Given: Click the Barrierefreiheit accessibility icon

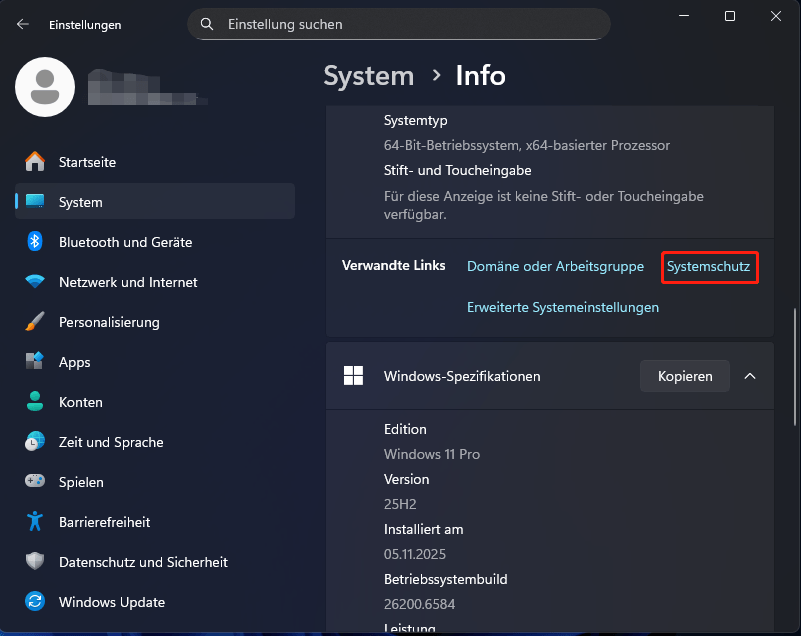Looking at the screenshot, I should click(x=35, y=522).
